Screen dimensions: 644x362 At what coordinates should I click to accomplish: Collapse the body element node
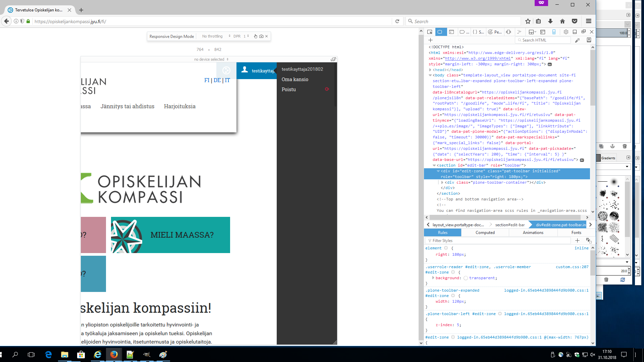point(430,75)
